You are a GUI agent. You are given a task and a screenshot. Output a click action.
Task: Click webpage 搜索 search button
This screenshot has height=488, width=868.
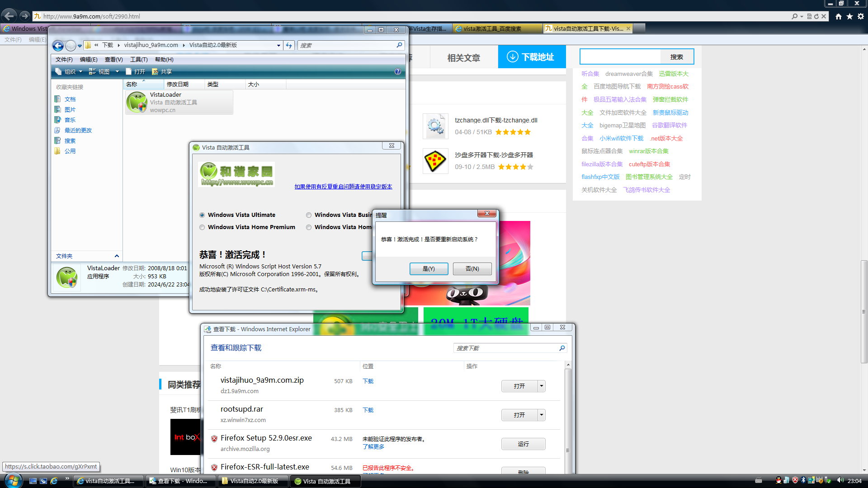coord(677,57)
